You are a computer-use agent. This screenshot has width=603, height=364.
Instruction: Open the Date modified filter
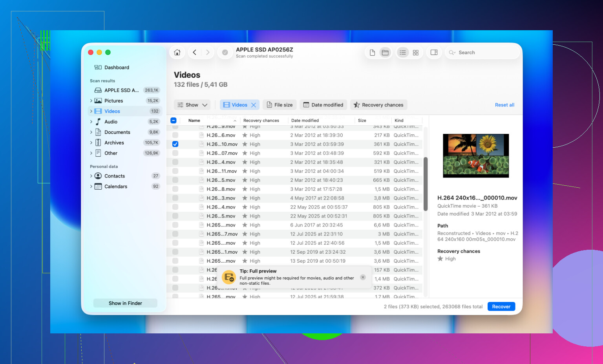pyautogui.click(x=323, y=105)
